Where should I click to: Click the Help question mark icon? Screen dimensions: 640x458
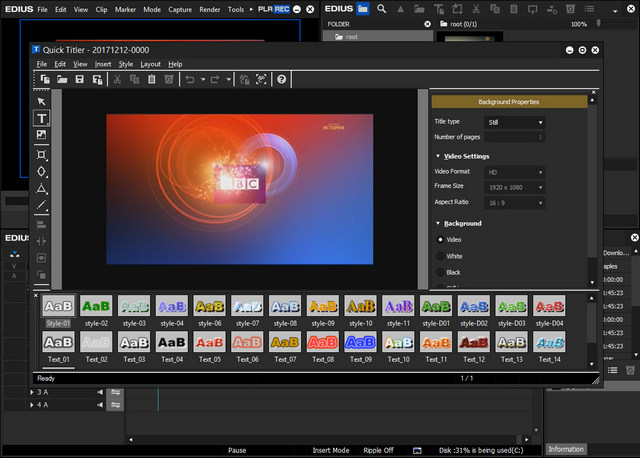pos(282,79)
